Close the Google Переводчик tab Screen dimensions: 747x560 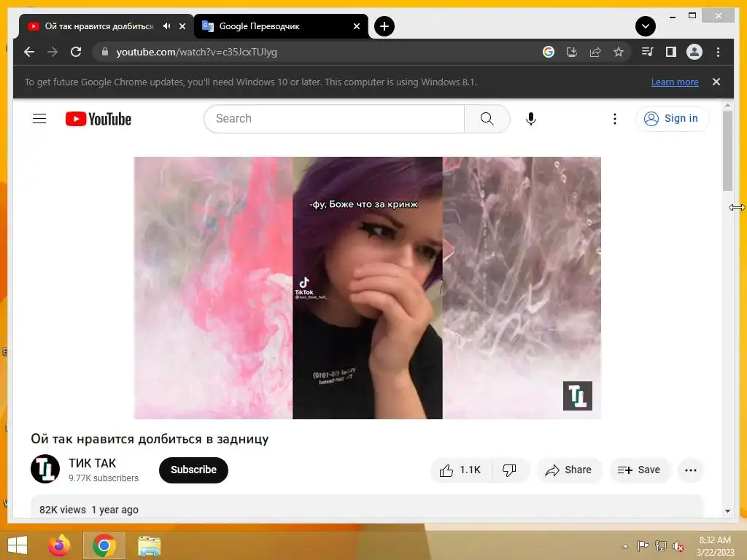[356, 26]
